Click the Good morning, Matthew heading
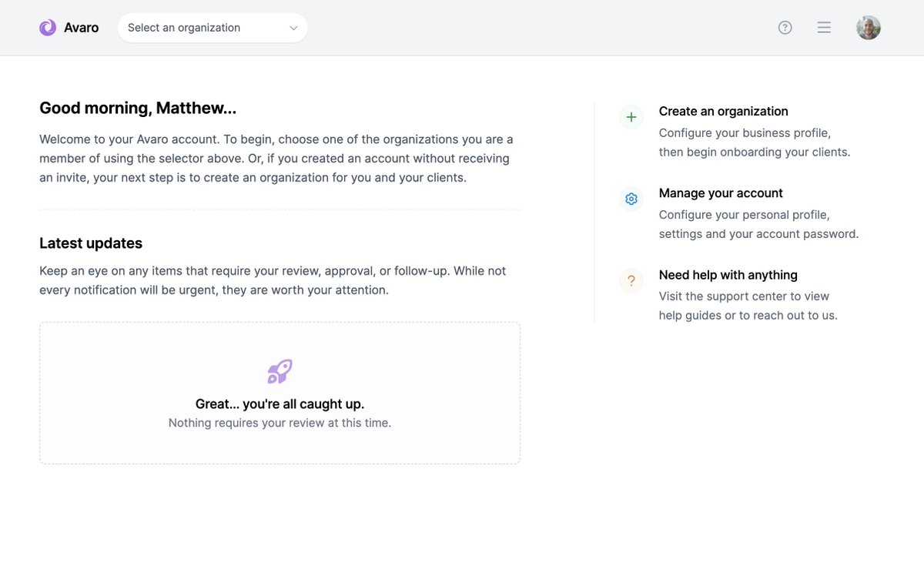924x586 pixels. click(138, 109)
